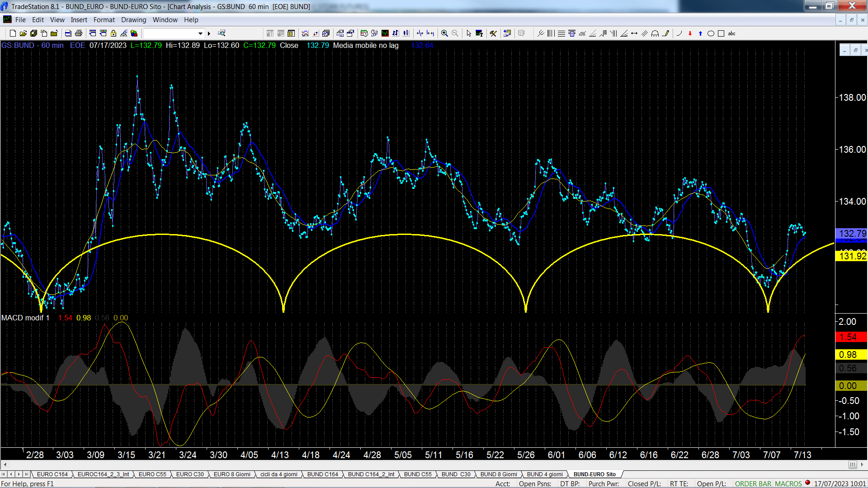Click the Zoom In magnifier icon
Screen dimensions: 868x488
pos(444,33)
